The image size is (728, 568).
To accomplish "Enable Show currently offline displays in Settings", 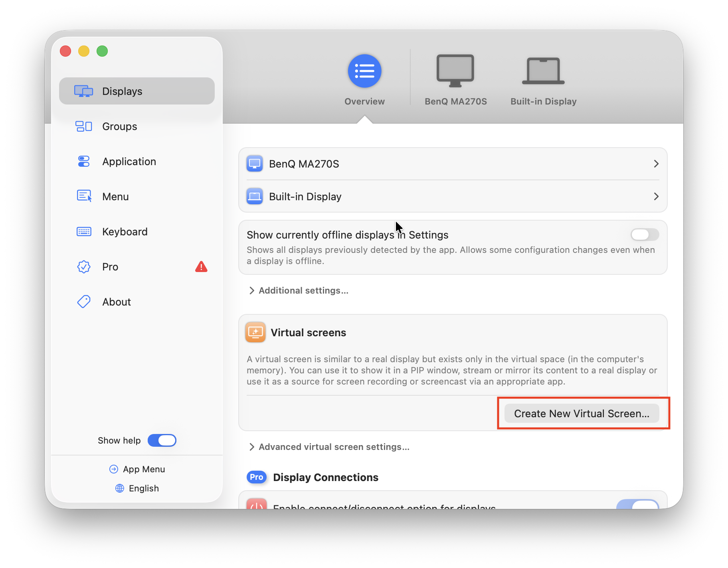I will point(645,235).
